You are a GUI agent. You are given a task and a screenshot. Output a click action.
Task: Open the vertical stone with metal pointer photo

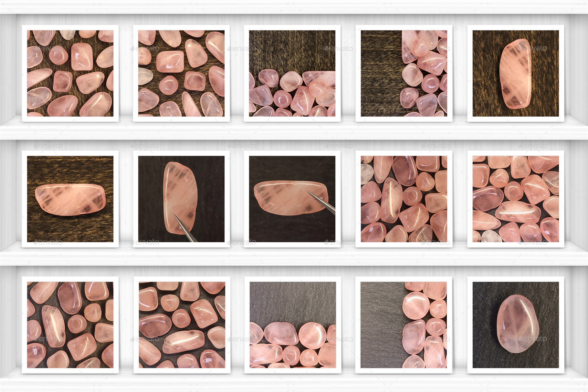pos(181,199)
